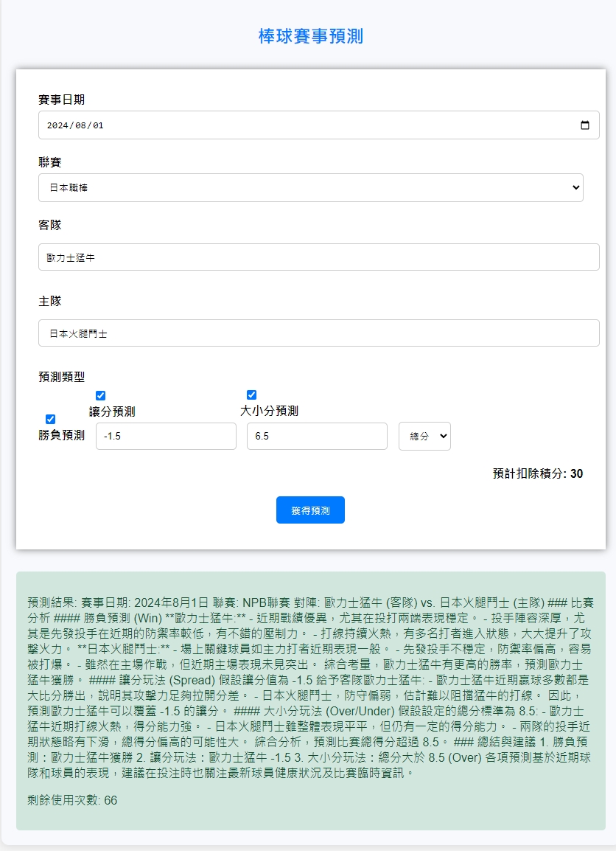616x851 pixels.
Task: Click the 聯賽 label
Action: click(50, 162)
